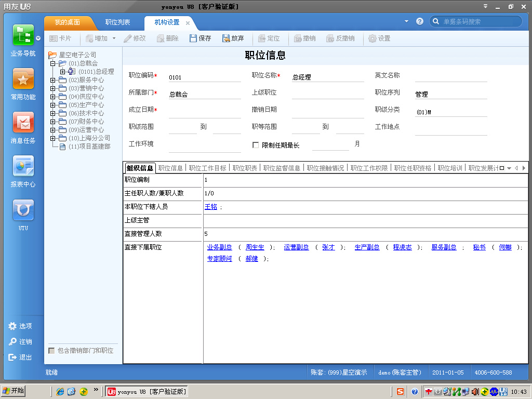This screenshot has height=399, width=532.
Task: Click the 职位编码 input field
Action: [205, 77]
